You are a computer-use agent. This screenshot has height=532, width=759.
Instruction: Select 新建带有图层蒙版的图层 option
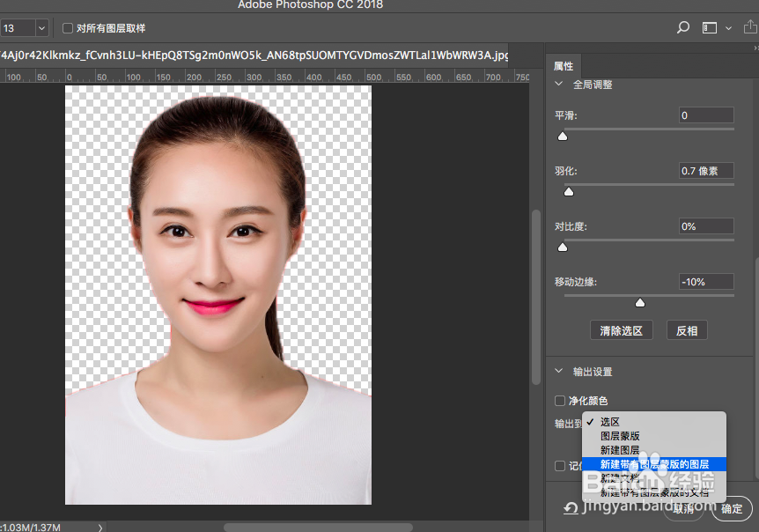pos(654,464)
